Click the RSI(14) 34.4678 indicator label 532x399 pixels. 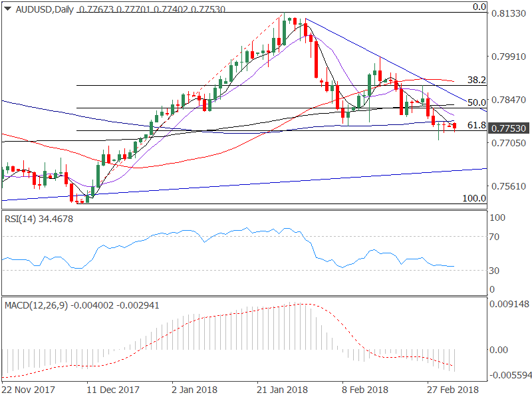coord(39,219)
